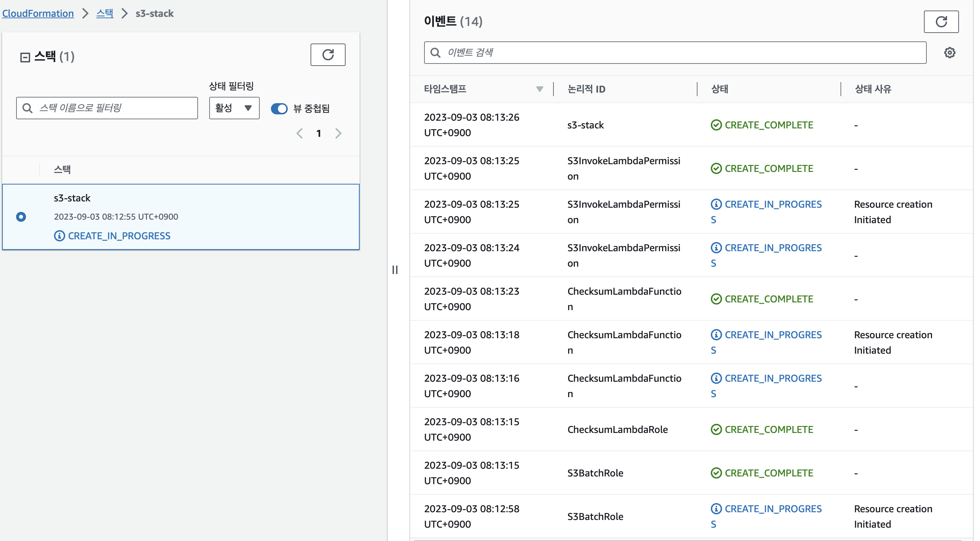Open the CloudFormation breadcrumb link
The height and width of the screenshot is (541, 980).
coord(38,13)
